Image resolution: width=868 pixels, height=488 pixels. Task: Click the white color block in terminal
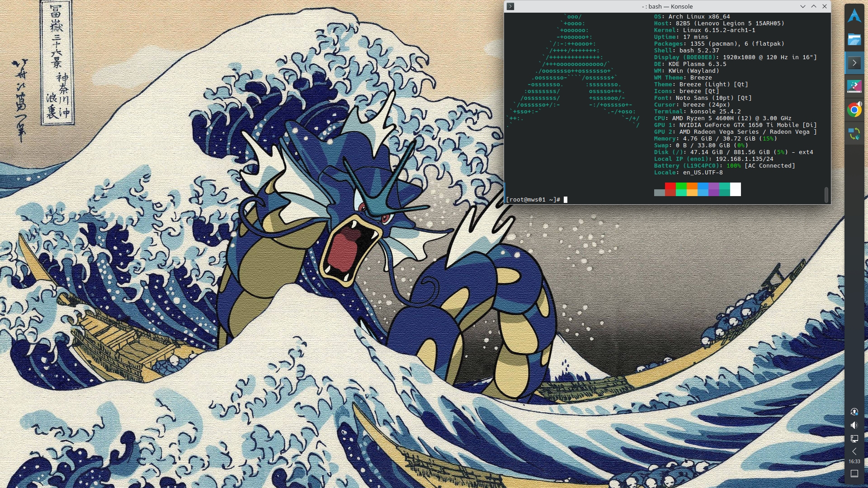click(736, 189)
